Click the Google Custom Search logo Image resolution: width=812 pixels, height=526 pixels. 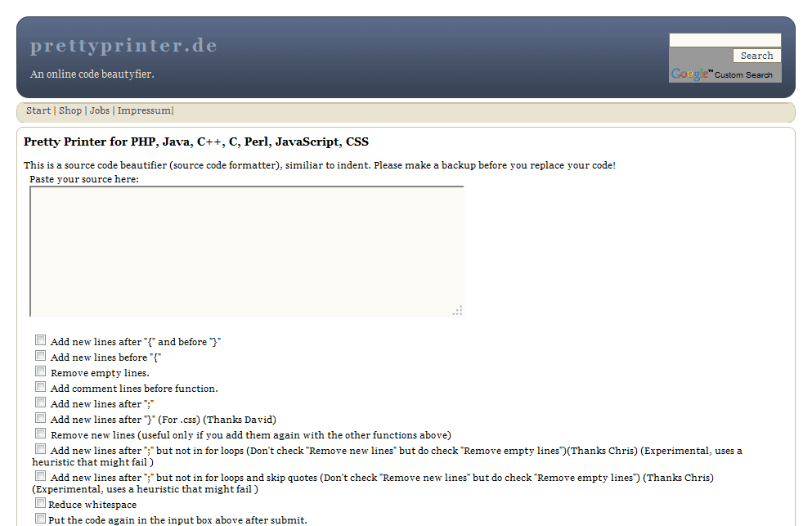721,74
